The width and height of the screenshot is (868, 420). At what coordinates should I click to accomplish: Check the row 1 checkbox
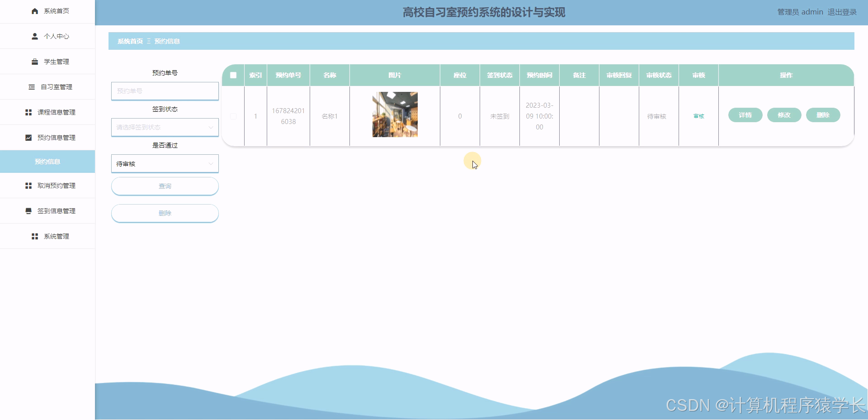pos(233,116)
